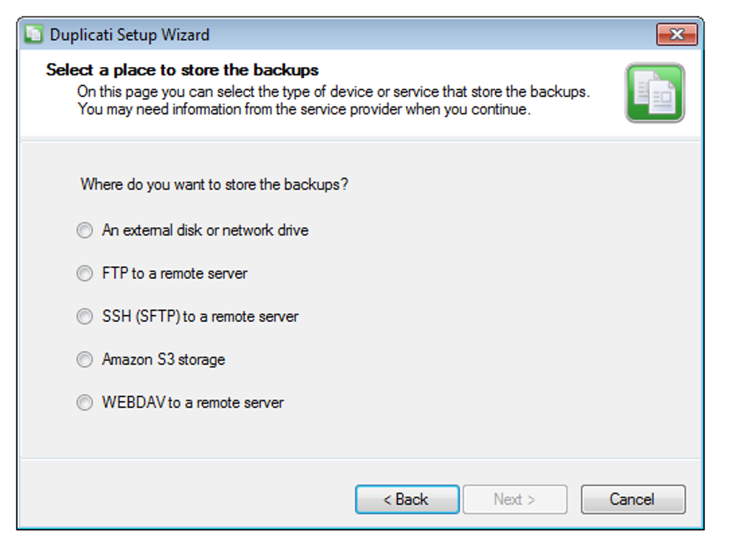Click the "FTP to a remote server" label text
This screenshot has height=560, width=733.
pos(175,274)
